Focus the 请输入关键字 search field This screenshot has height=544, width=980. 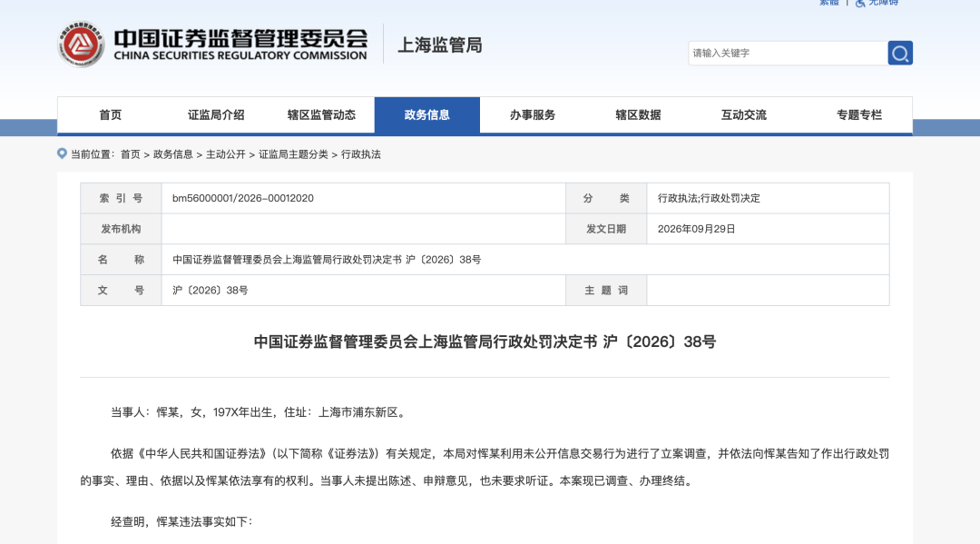[788, 54]
